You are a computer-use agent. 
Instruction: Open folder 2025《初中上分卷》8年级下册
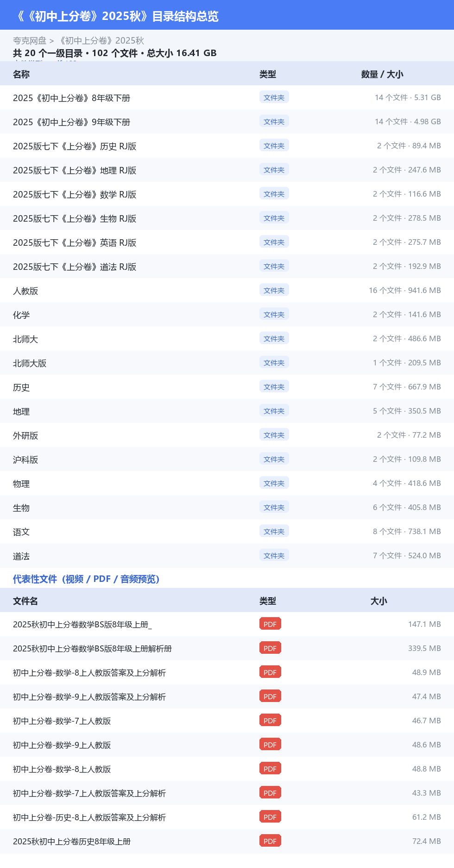click(x=71, y=98)
